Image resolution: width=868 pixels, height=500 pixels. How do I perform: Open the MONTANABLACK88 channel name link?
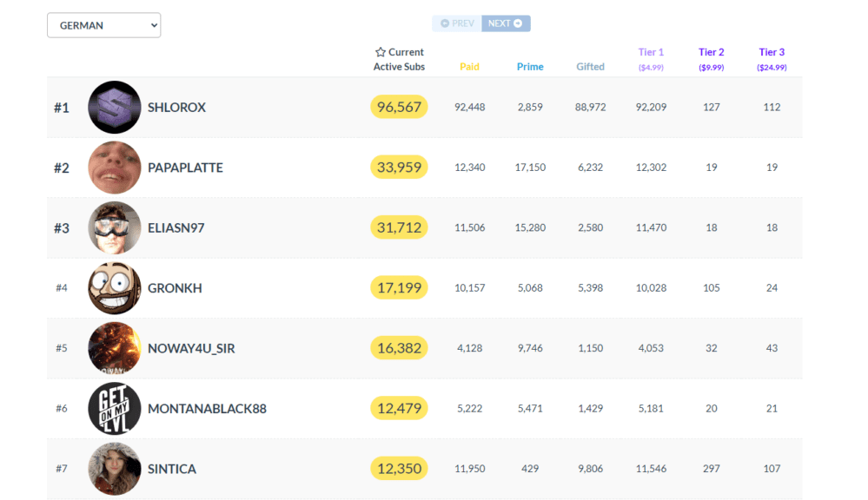pyautogui.click(x=207, y=409)
